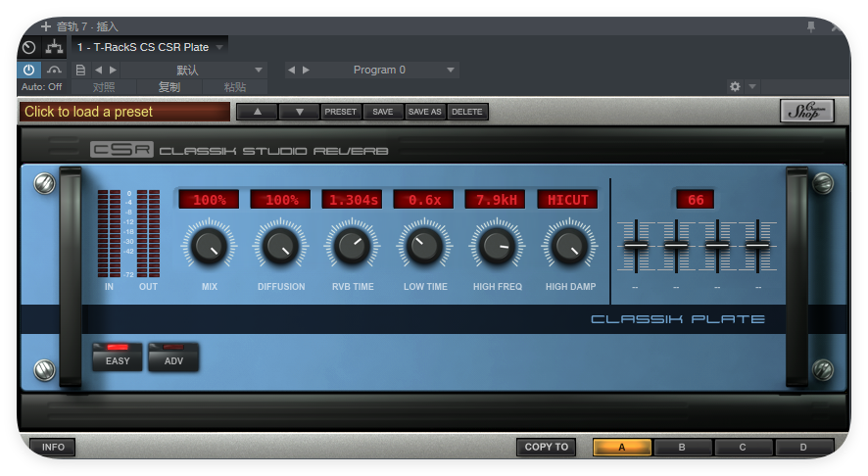Go to the previous preset beside 默认
The image size is (868, 476).
(98, 70)
